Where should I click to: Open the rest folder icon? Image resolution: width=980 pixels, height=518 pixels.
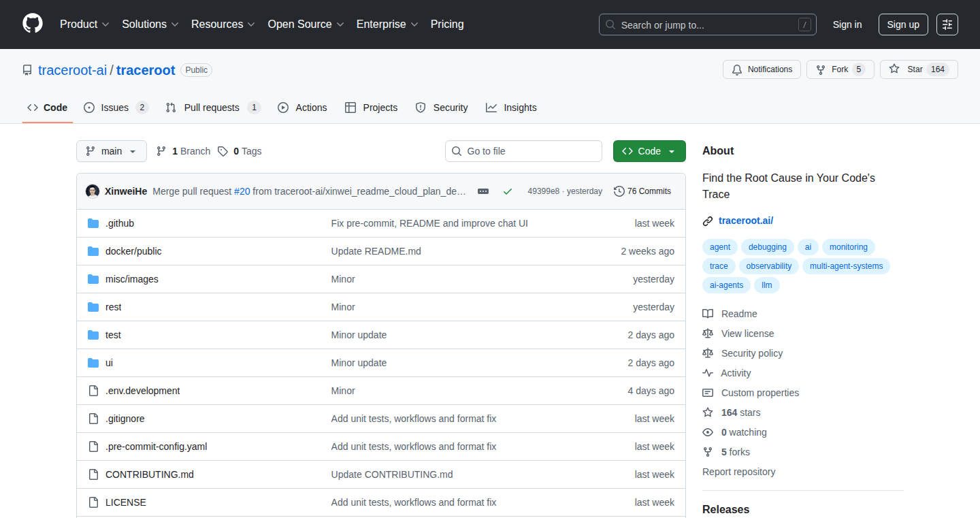pyautogui.click(x=93, y=307)
